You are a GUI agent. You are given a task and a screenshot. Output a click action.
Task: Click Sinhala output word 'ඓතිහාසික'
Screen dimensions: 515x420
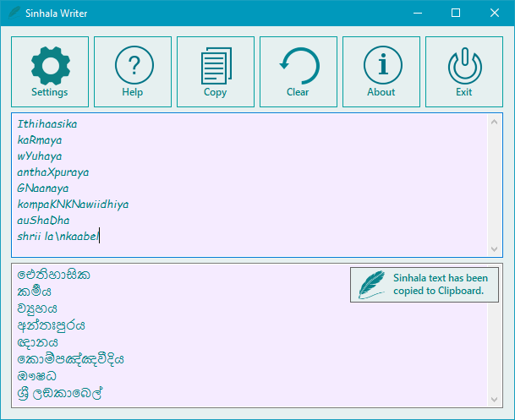[x=53, y=275]
